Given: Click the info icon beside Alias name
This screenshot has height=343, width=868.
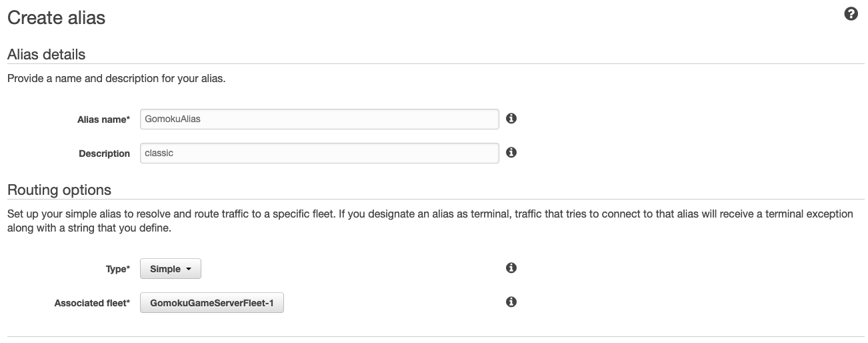Looking at the screenshot, I should coord(511,118).
